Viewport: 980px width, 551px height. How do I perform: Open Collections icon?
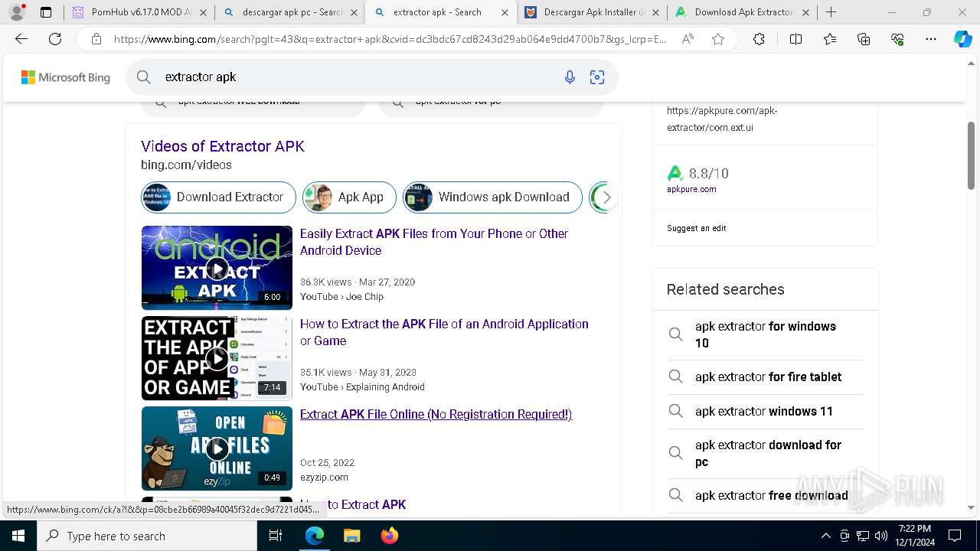tap(864, 39)
